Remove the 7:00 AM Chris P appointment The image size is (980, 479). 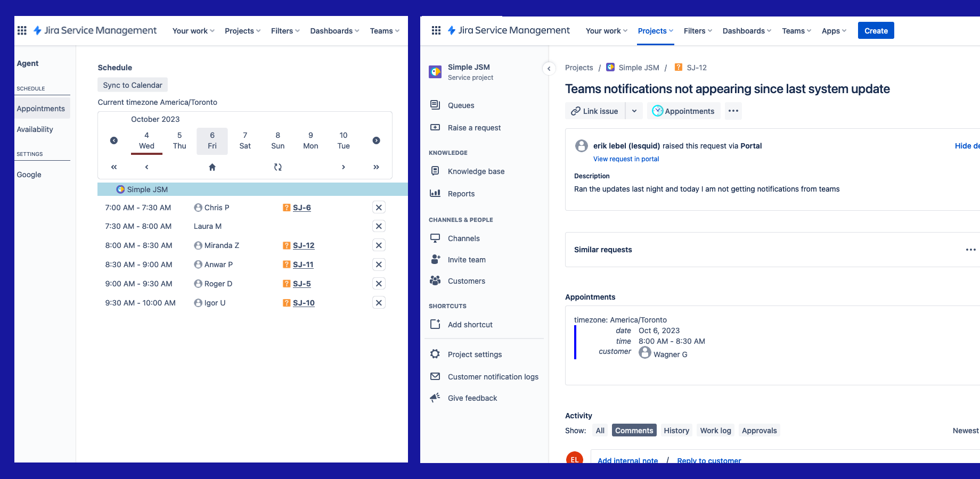(379, 208)
